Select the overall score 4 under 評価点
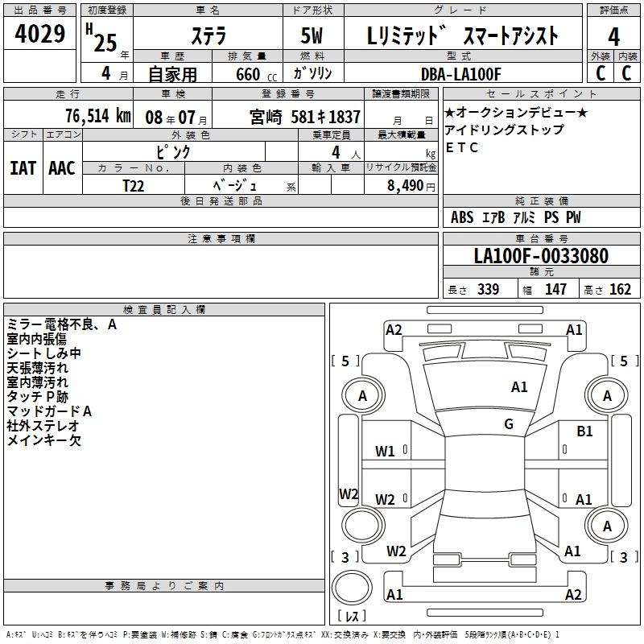This screenshot has width=644, height=644. (x=613, y=37)
